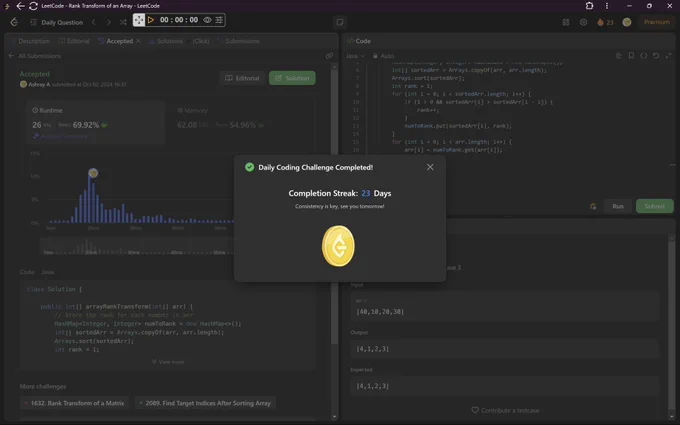Click the curly braces icon in editor toolbar
This screenshot has height=425, width=680.
644,56
